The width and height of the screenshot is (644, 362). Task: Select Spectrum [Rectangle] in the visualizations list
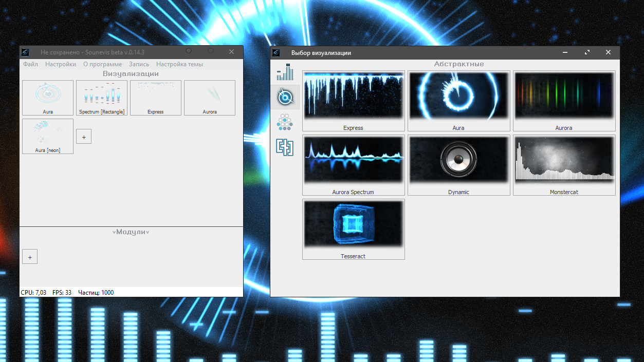[x=102, y=98]
